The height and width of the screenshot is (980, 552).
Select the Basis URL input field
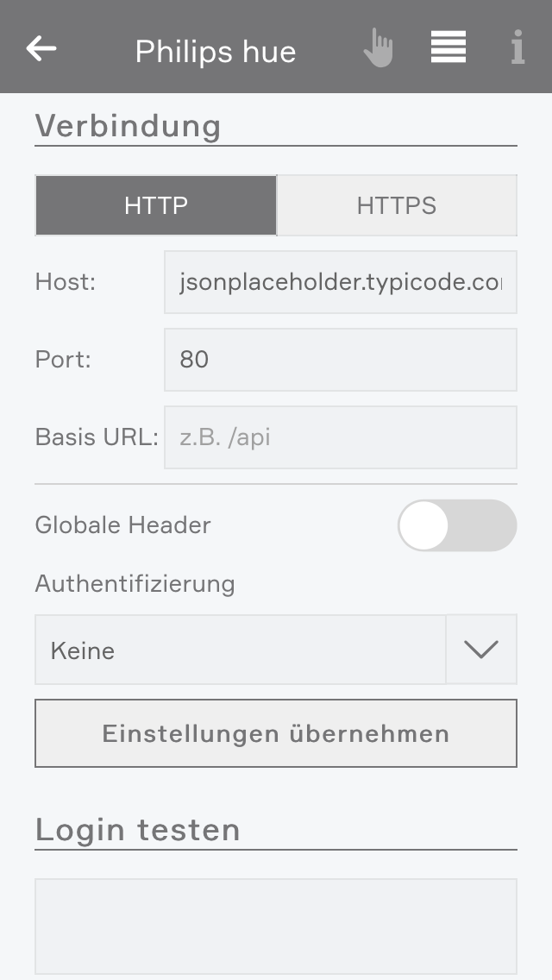pyautogui.click(x=341, y=437)
